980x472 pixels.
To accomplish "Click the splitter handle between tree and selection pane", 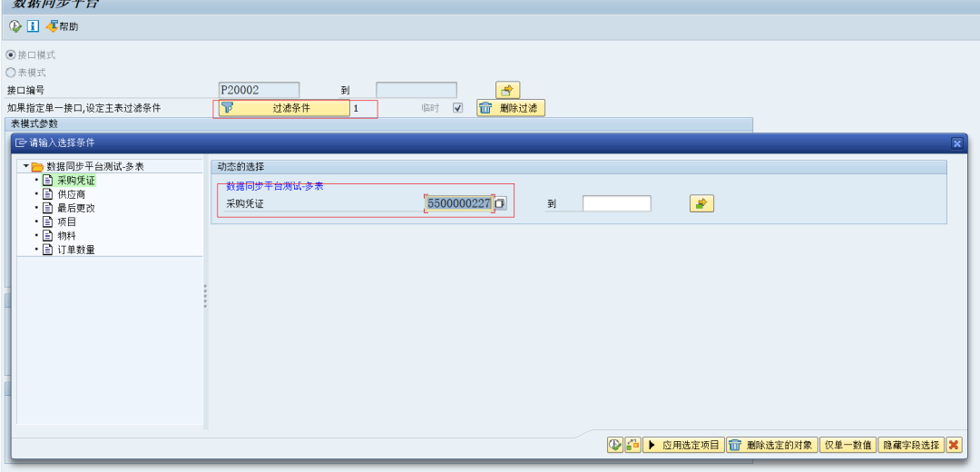I will pos(206,296).
